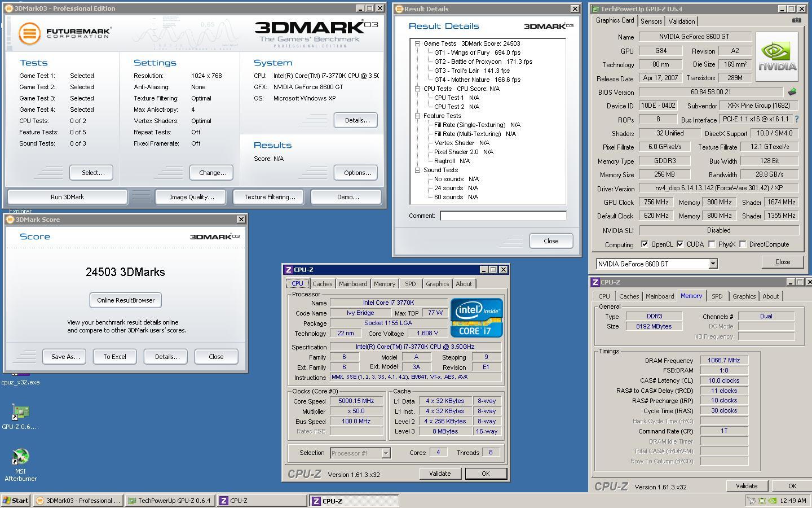Toggle the OpenCL checkbox in GPU-Z

[645, 244]
